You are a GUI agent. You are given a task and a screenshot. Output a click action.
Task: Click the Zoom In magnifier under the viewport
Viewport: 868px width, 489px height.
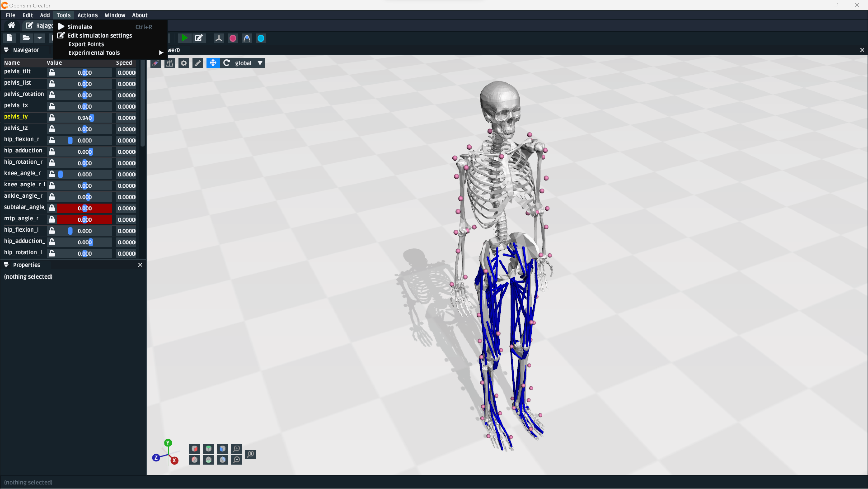click(x=237, y=449)
